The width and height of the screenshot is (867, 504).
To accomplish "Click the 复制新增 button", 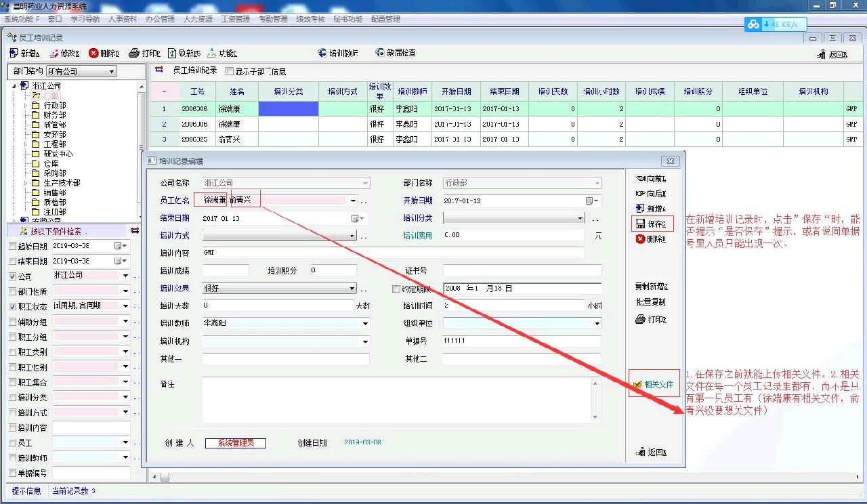I will pos(651,285).
